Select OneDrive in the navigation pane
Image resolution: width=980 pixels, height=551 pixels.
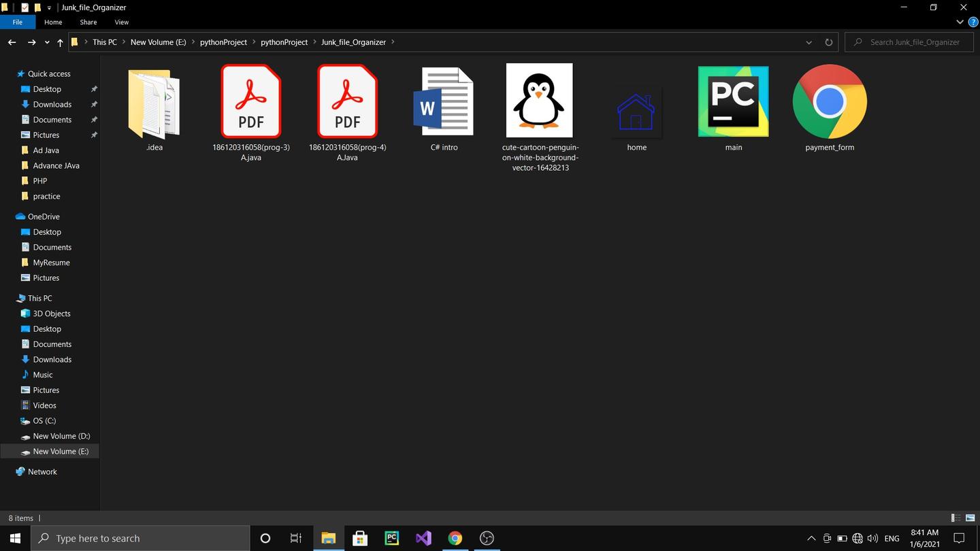pyautogui.click(x=44, y=216)
